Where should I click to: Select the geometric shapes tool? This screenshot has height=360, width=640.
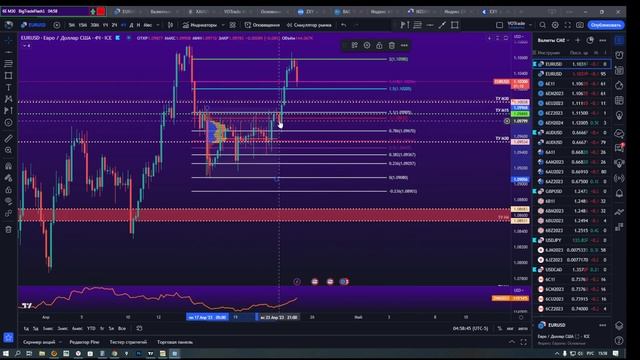coord(8,76)
